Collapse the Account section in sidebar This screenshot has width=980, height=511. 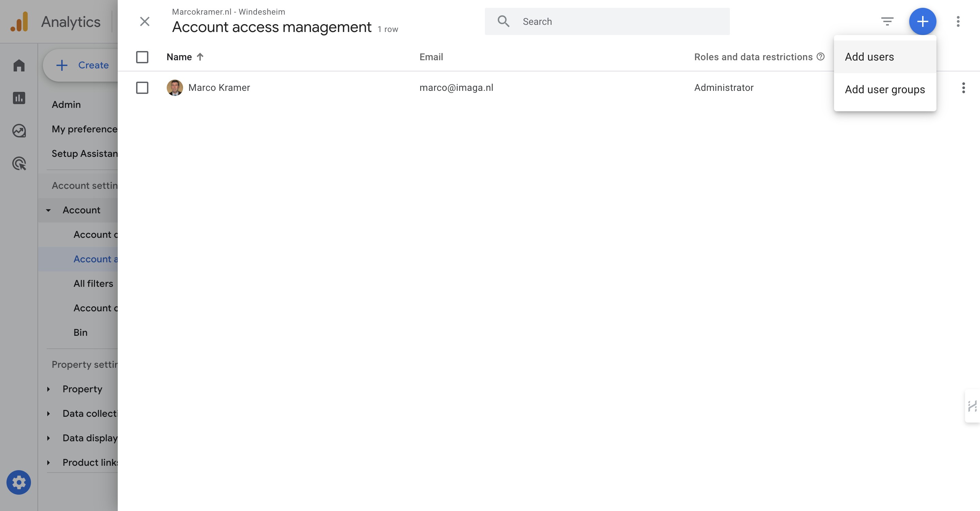tap(48, 210)
